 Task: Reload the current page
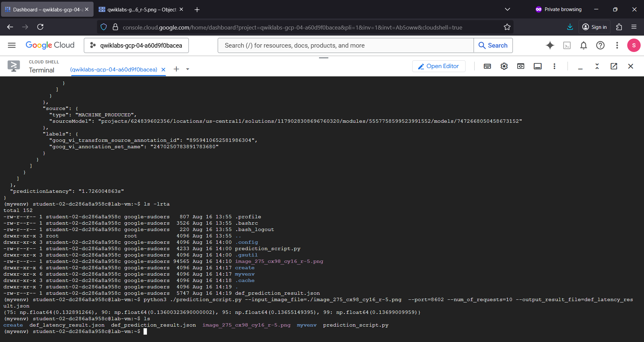point(40,27)
